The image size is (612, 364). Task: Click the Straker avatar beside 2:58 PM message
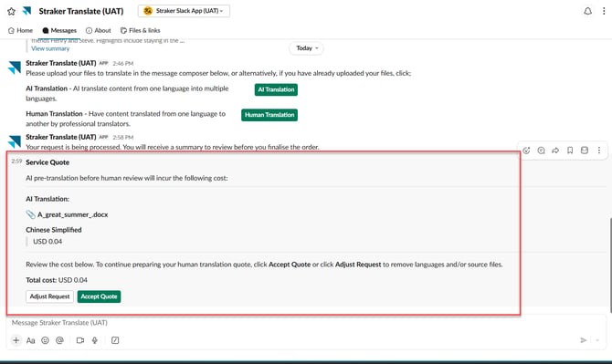click(x=15, y=141)
